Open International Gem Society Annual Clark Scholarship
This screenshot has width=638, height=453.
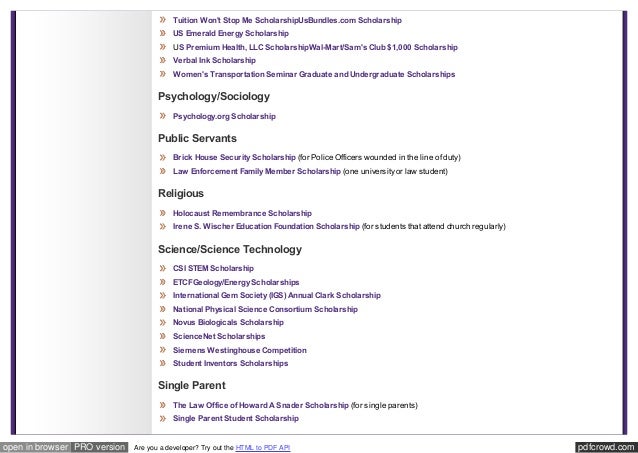coord(277,295)
